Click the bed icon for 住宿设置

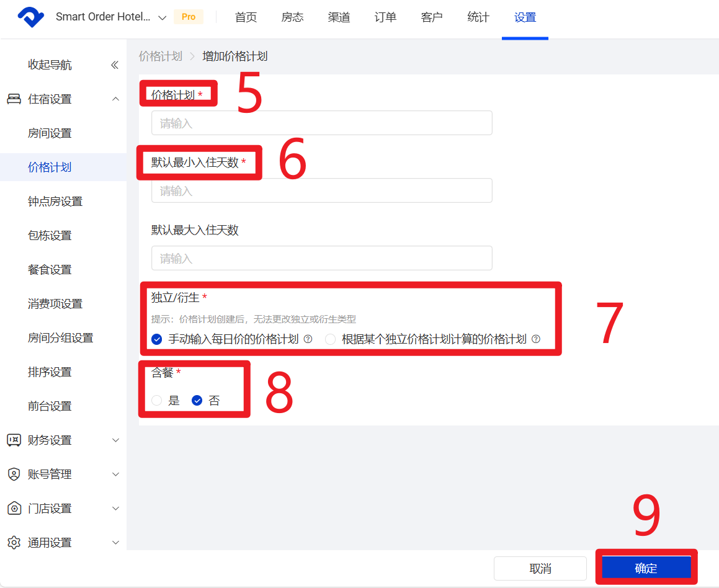coord(14,99)
